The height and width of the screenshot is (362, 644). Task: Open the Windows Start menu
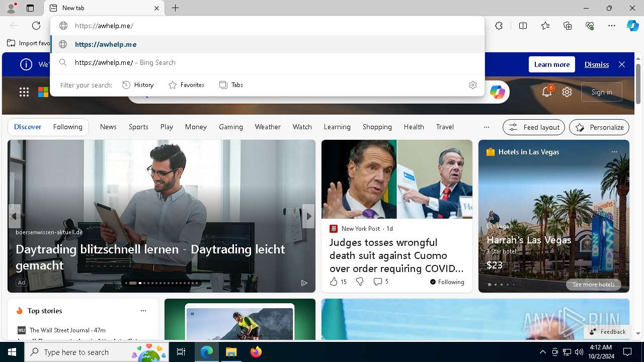12,352
